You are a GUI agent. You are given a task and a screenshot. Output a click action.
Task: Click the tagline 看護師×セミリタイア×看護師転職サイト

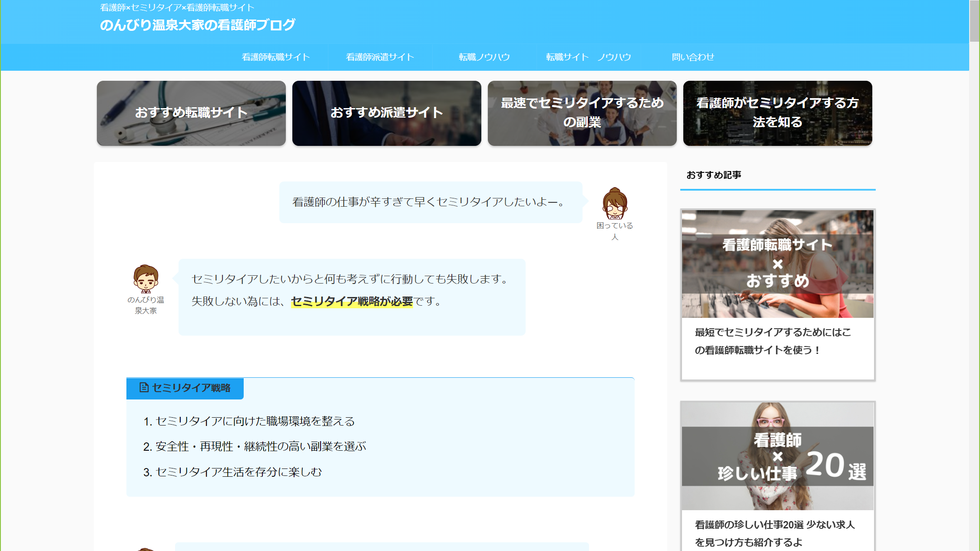tap(177, 7)
